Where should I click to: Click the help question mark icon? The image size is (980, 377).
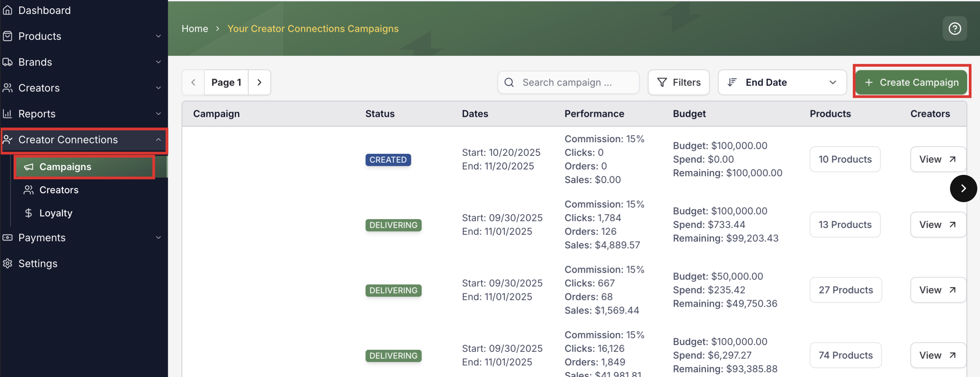(x=954, y=29)
